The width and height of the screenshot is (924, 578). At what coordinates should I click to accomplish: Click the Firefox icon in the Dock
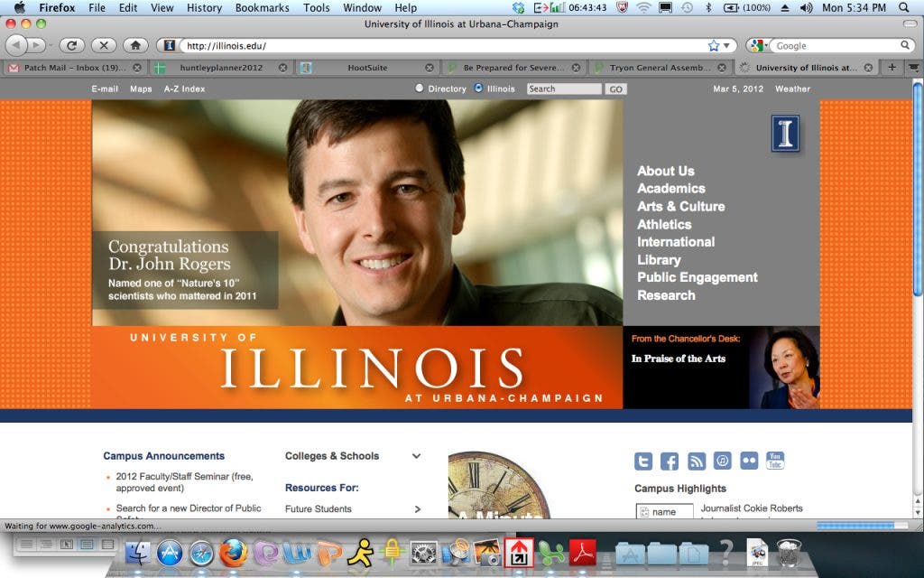click(x=234, y=554)
